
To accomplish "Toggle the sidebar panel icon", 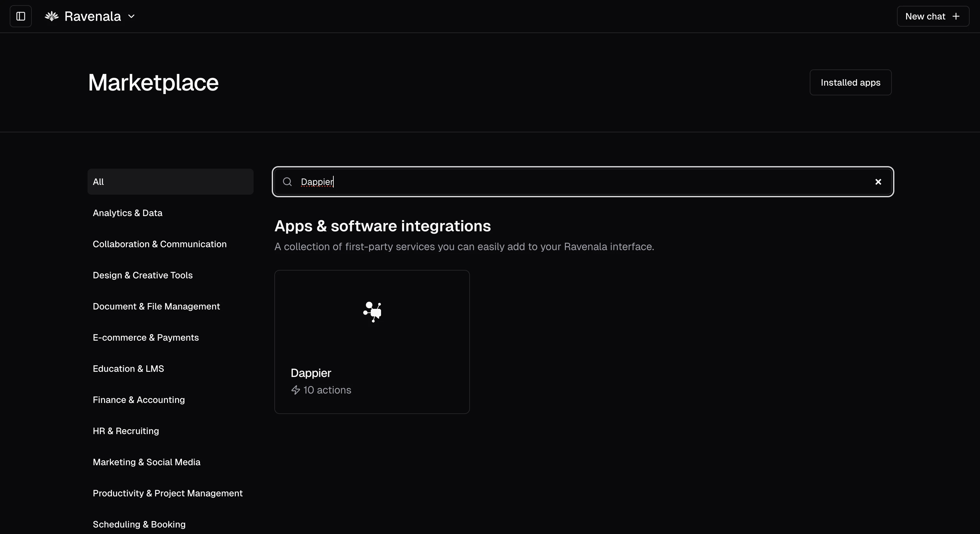I will (x=20, y=16).
